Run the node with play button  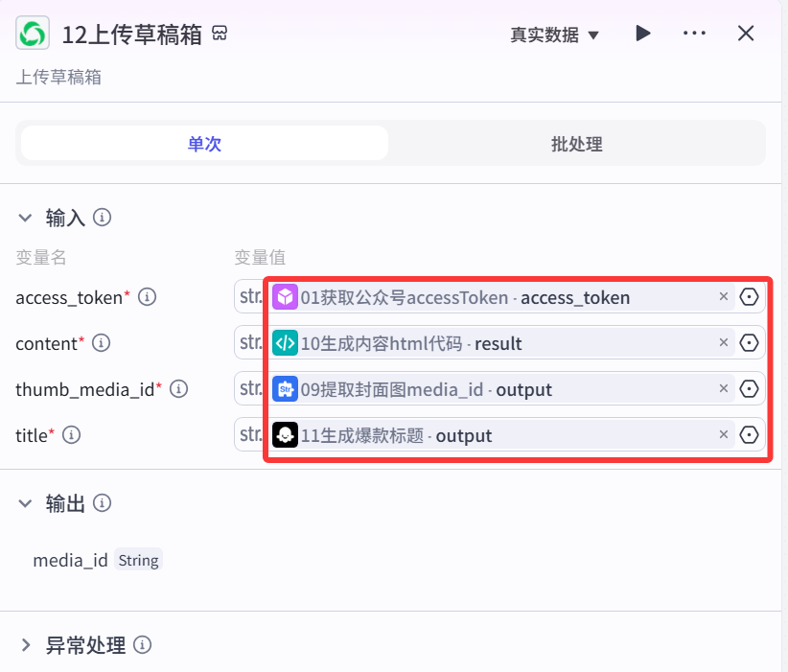point(642,34)
